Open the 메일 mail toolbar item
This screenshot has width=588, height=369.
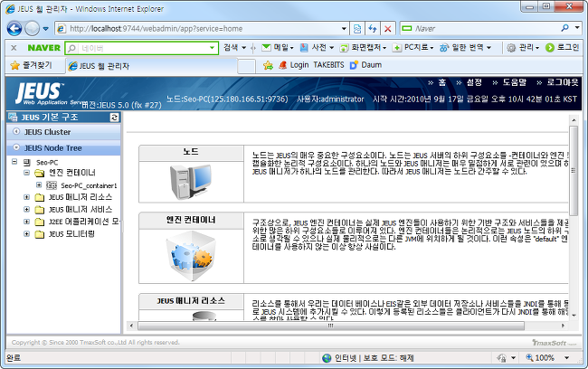pos(278,48)
